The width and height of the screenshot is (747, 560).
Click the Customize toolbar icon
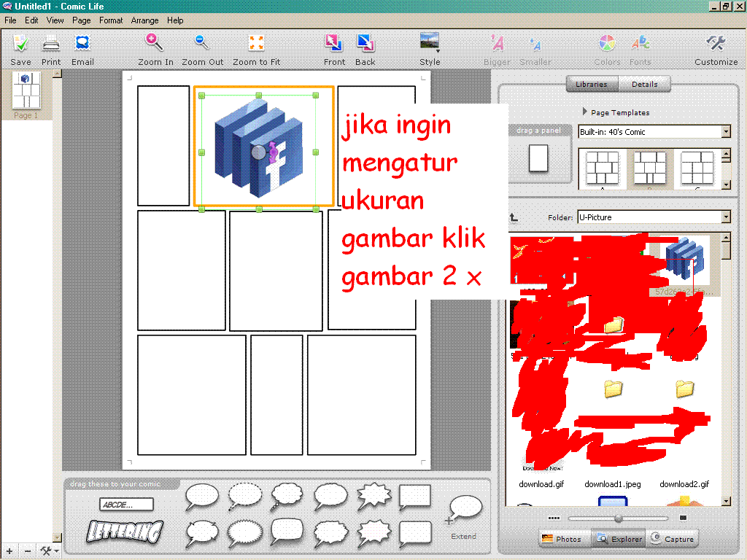(716, 43)
